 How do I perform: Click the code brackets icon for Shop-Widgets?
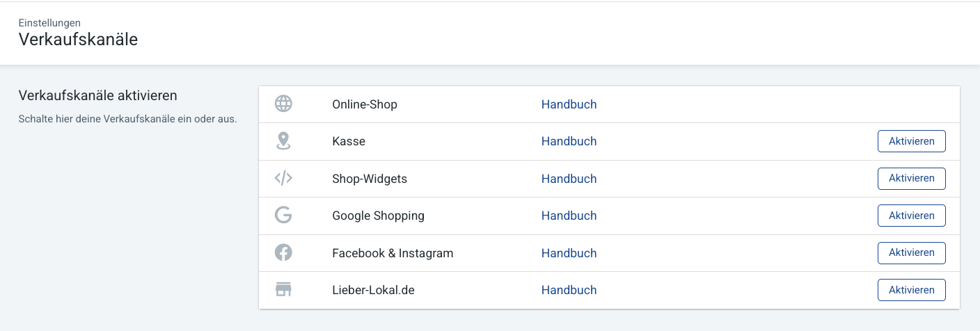(x=283, y=179)
